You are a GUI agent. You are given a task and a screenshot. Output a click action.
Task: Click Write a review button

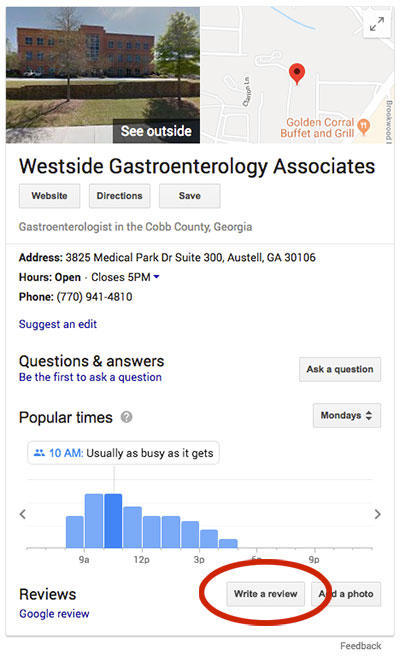(266, 594)
